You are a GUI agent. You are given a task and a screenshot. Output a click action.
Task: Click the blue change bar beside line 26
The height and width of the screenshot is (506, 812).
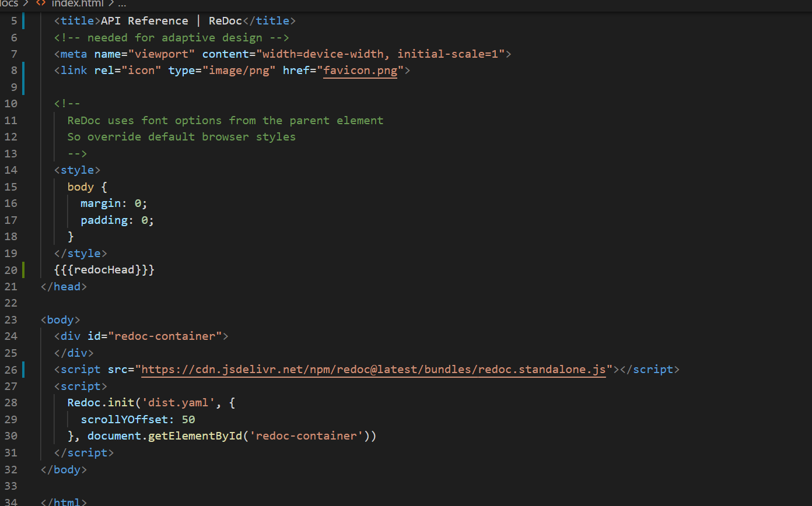(23, 369)
